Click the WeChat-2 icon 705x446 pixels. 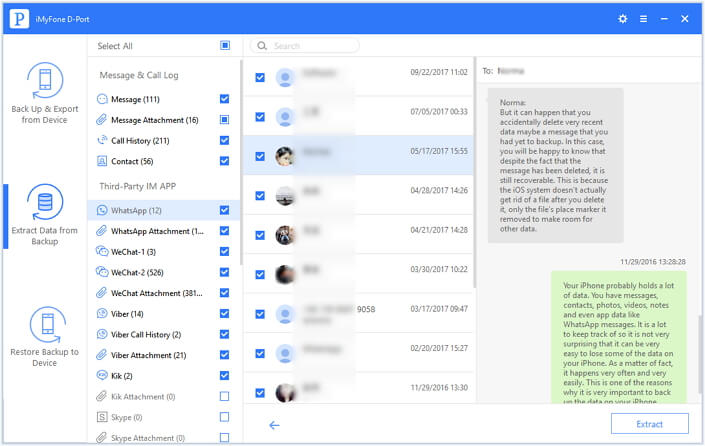tap(102, 272)
